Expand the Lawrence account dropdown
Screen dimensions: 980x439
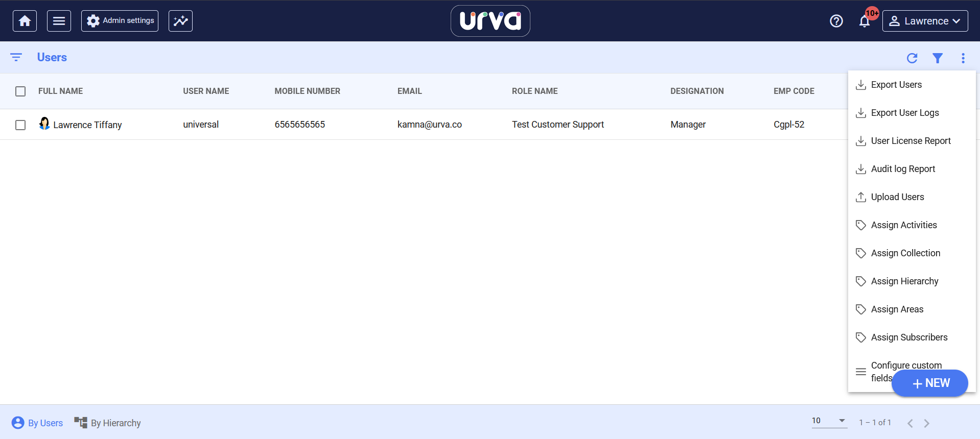(925, 21)
